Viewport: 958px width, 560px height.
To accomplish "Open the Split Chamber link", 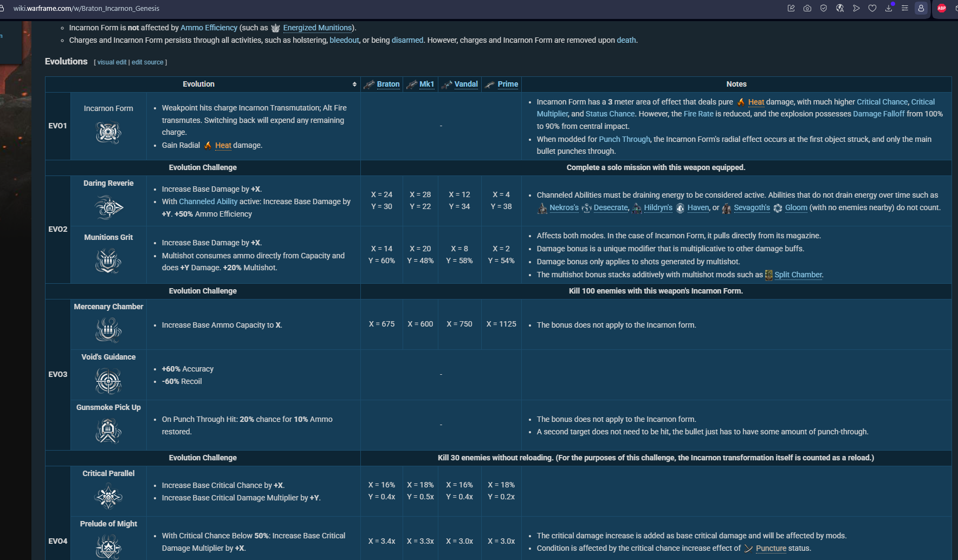I will pyautogui.click(x=798, y=275).
